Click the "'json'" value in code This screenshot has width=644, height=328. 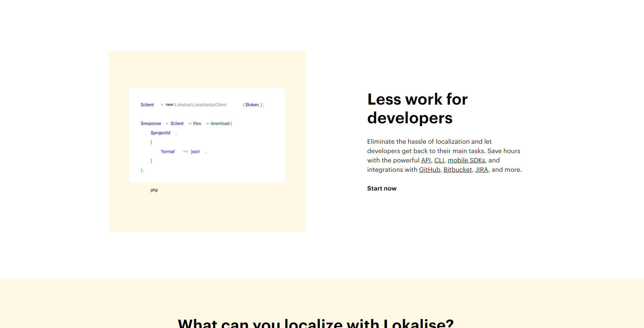196,152
